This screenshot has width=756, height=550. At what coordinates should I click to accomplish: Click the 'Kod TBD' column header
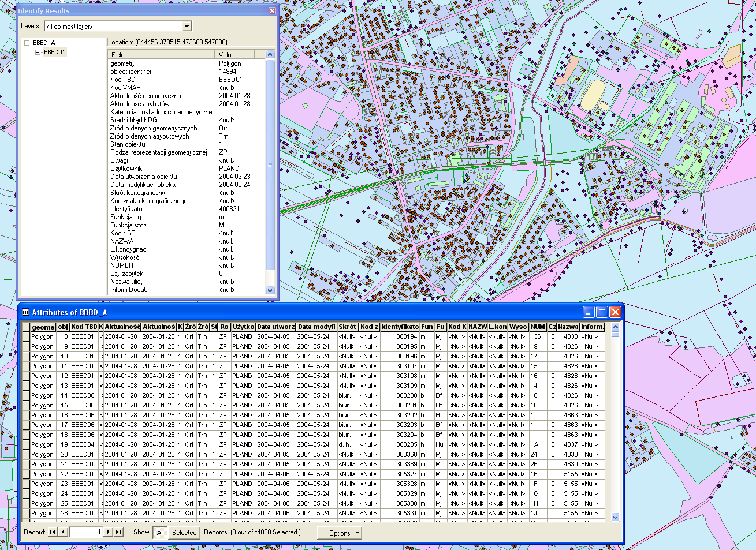[x=84, y=327]
